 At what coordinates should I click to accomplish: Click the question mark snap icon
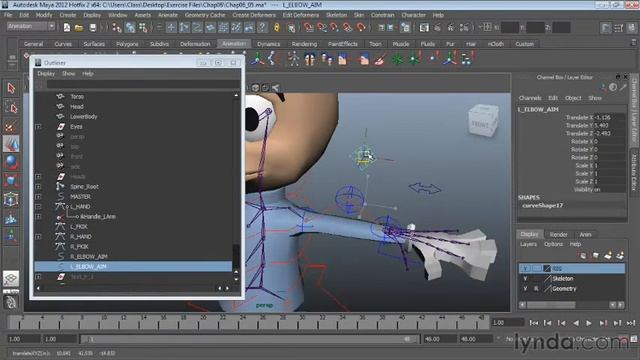click(262, 27)
